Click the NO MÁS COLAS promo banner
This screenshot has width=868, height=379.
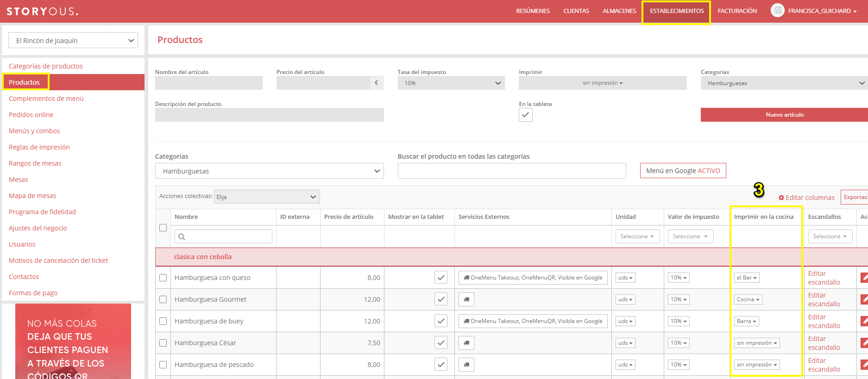(73, 342)
